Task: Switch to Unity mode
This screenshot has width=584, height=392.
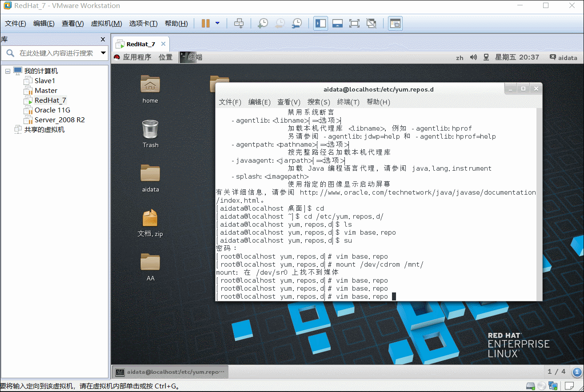Action: [371, 24]
